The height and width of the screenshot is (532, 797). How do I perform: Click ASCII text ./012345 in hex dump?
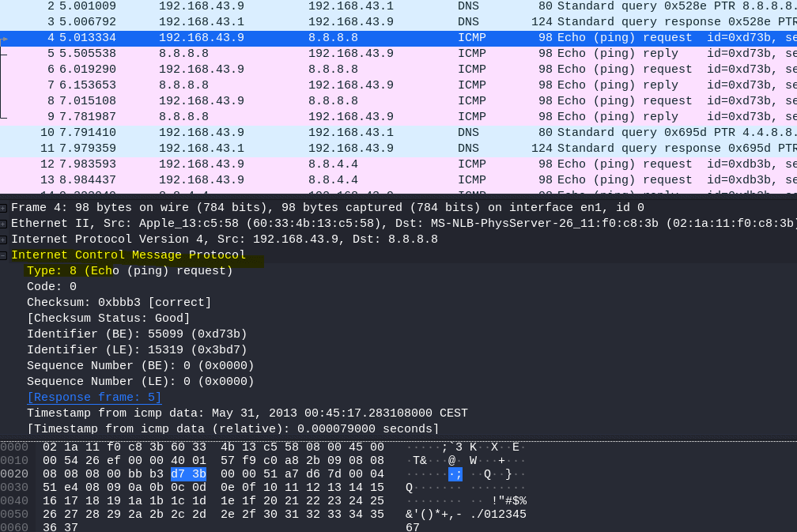click(498, 515)
